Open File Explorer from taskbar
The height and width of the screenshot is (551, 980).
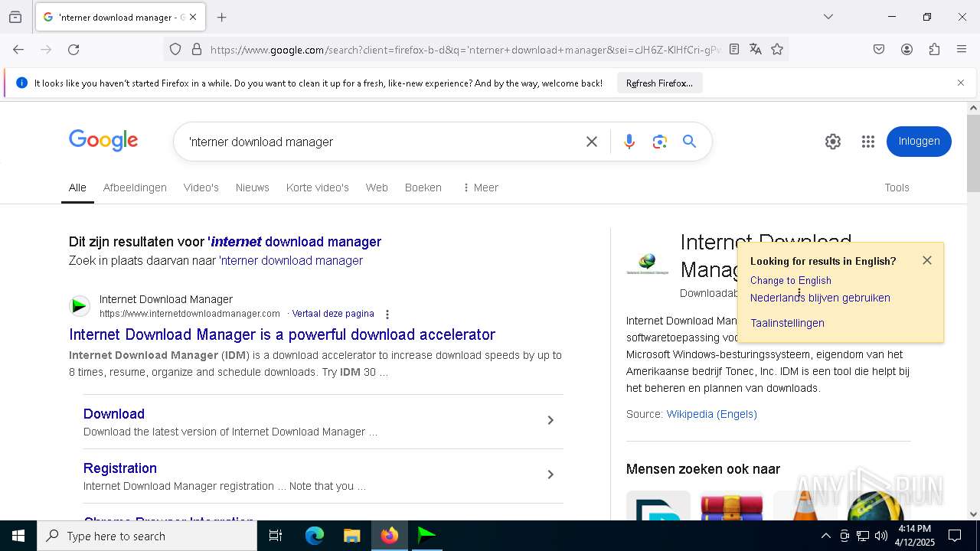click(351, 536)
